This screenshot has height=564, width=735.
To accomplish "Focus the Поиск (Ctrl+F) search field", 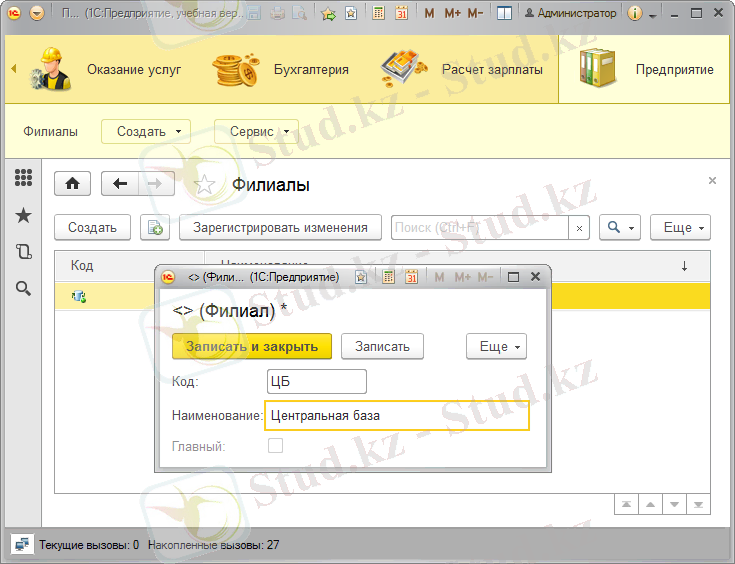I will coord(480,228).
